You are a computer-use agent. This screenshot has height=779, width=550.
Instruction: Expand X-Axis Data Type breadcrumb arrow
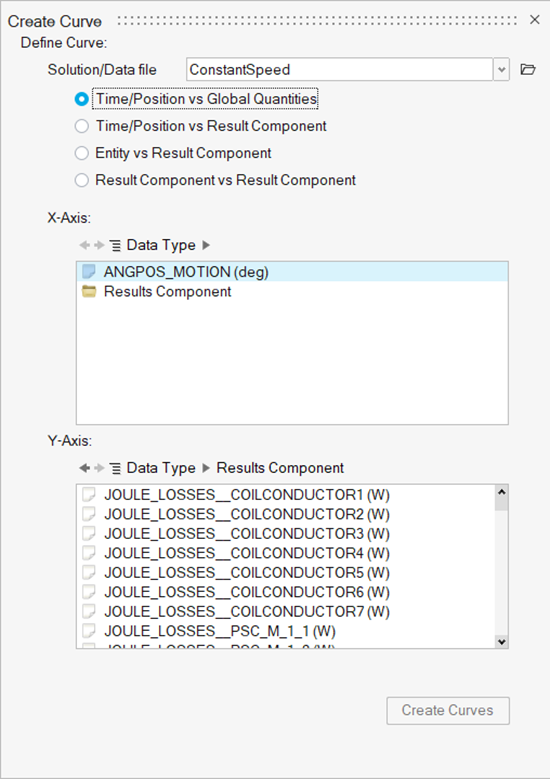(206, 245)
